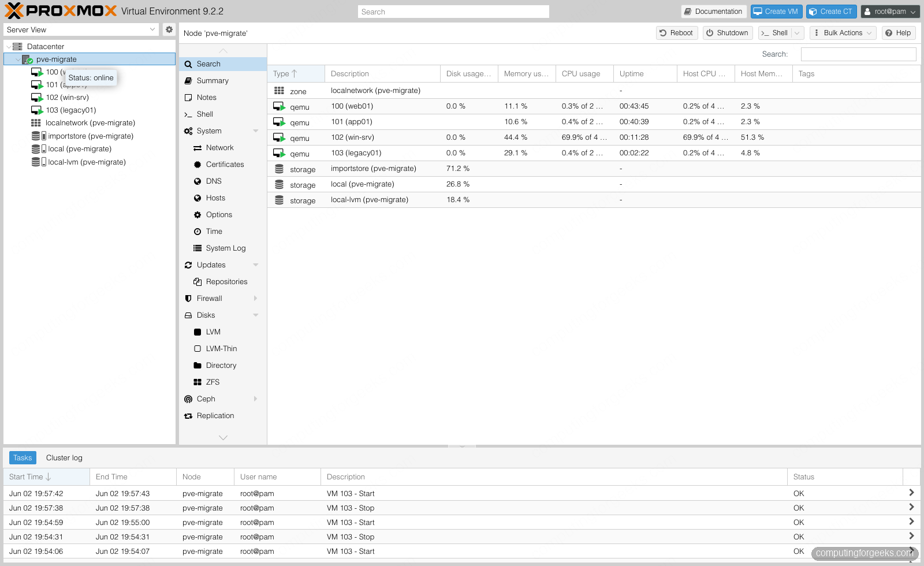
Task: Open root@pam user menu
Action: click(890, 12)
